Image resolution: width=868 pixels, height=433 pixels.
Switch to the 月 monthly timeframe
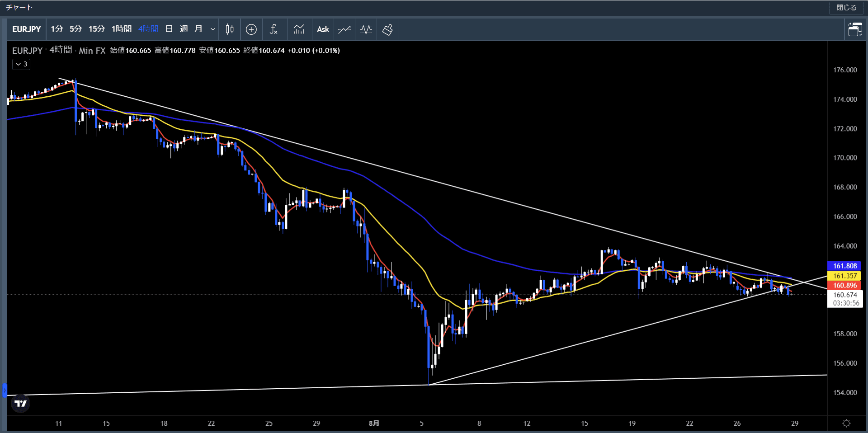tap(198, 29)
